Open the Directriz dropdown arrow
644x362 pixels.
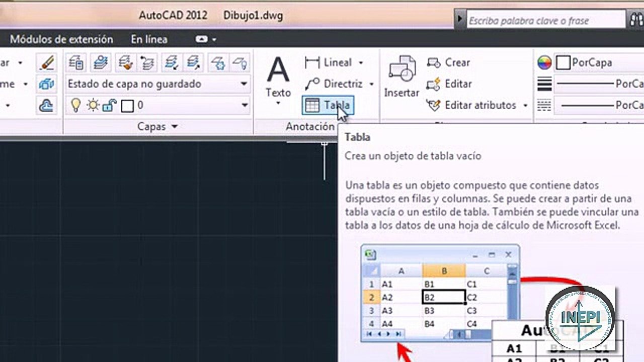pyautogui.click(x=372, y=84)
